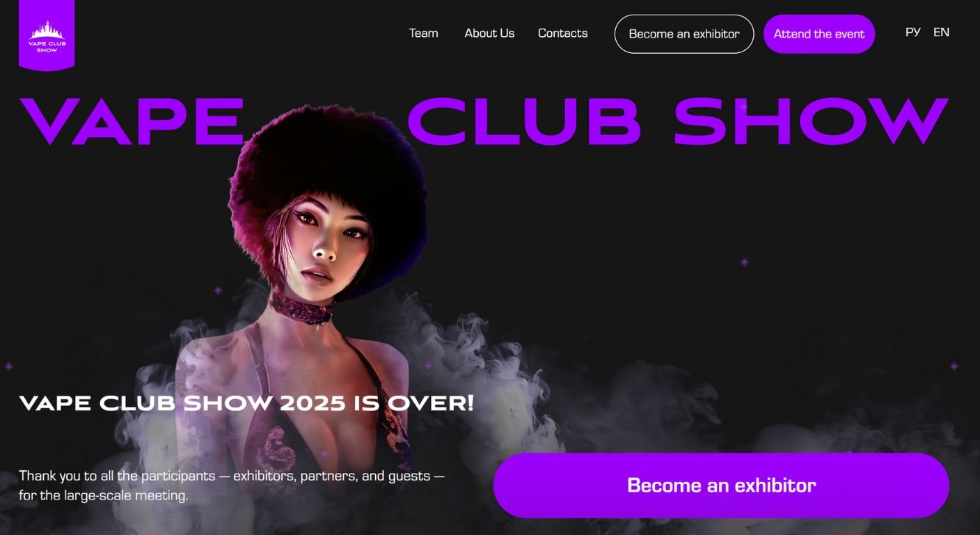Click the sparkle star at the far left edge
Screen dimensions: 980x535
pyautogui.click(x=9, y=366)
